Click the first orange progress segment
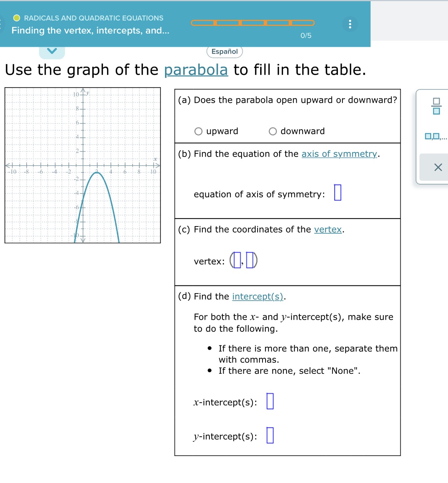The width and height of the screenshot is (448, 483). [204, 23]
